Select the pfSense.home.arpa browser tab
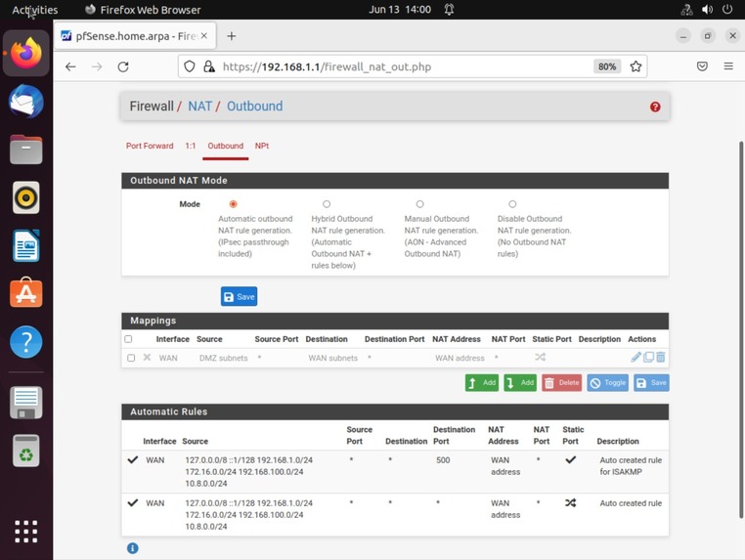This screenshot has width=745, height=560. (x=136, y=36)
